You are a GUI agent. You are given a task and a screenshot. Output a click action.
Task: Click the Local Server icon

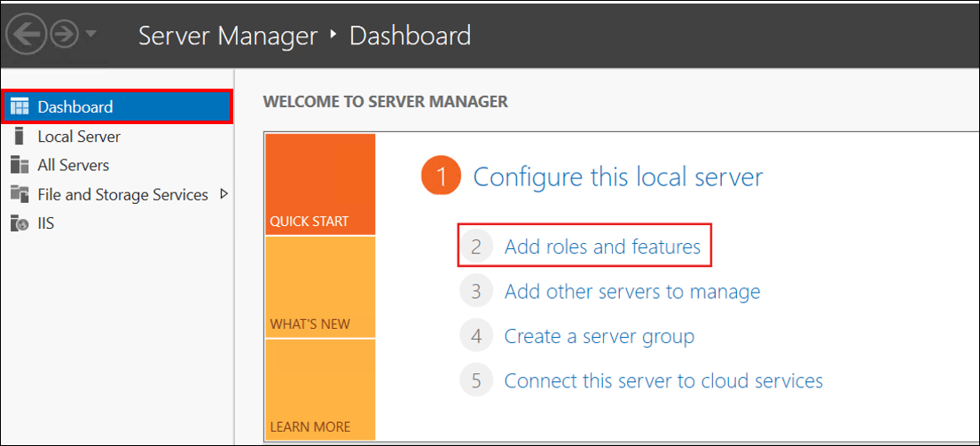pos(20,137)
